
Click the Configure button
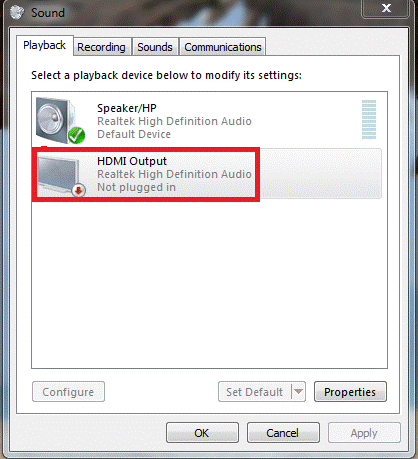click(x=68, y=392)
